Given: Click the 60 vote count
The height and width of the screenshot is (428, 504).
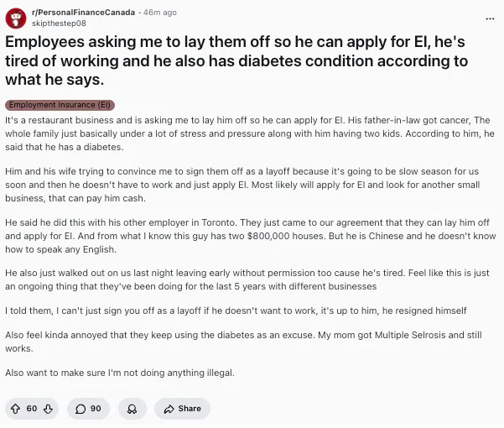Looking at the screenshot, I should click(x=32, y=409).
